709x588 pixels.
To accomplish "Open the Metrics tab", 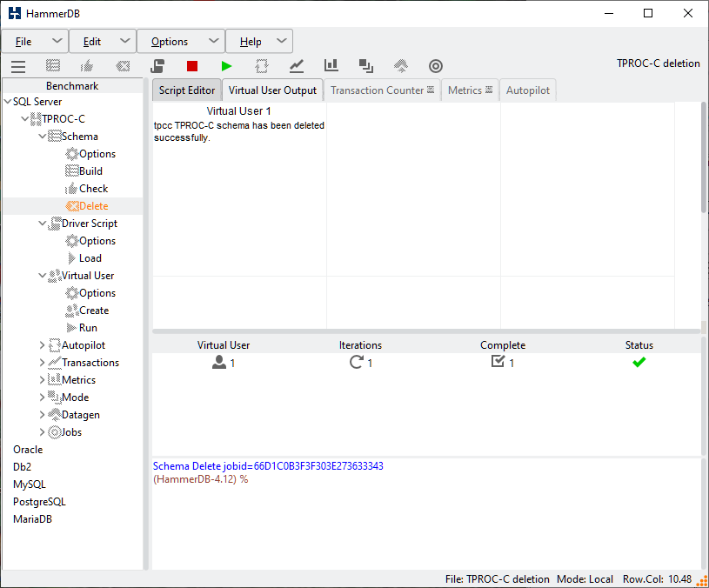I will coord(470,90).
